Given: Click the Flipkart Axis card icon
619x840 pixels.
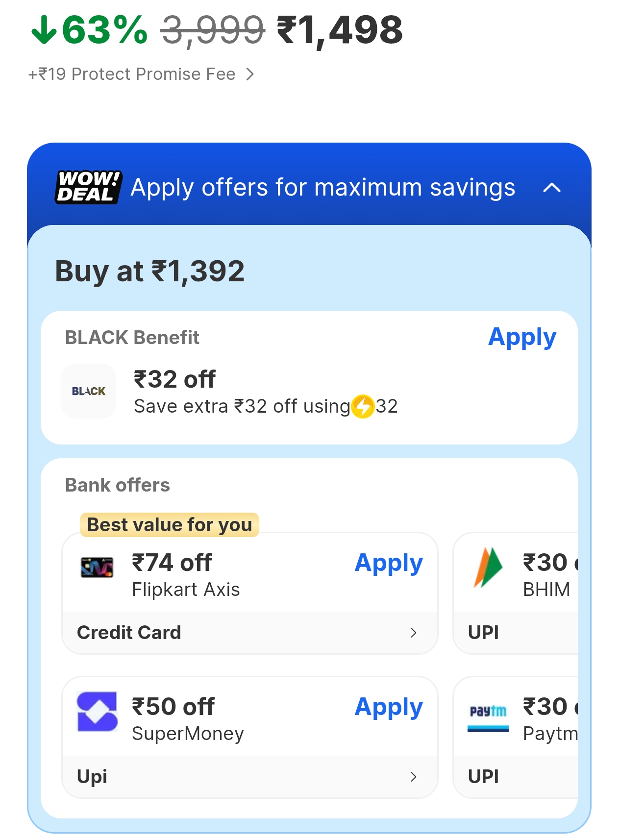Looking at the screenshot, I should point(97,568).
